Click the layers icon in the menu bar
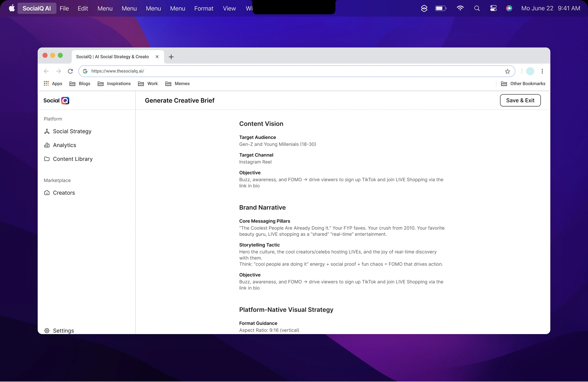588x382 pixels. click(x=424, y=8)
